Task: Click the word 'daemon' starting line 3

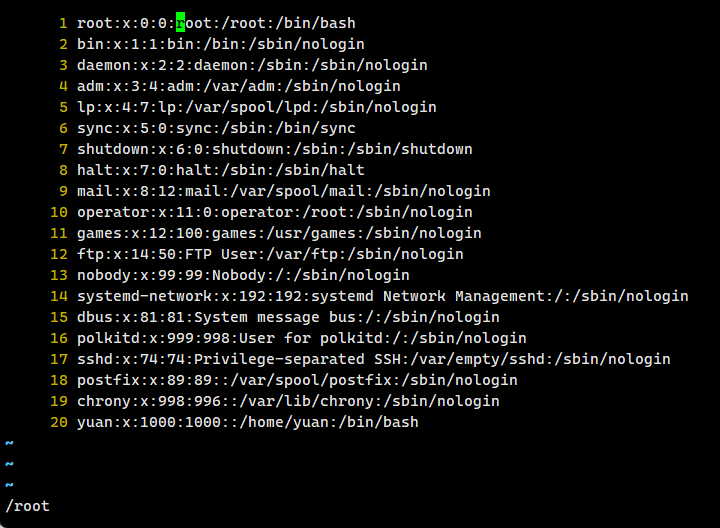Action: (x=104, y=65)
